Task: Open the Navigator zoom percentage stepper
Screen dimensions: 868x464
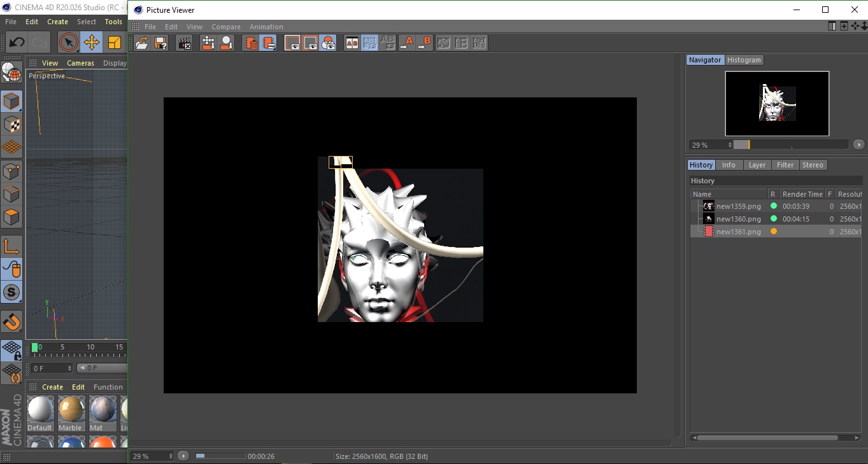Action: (x=730, y=145)
